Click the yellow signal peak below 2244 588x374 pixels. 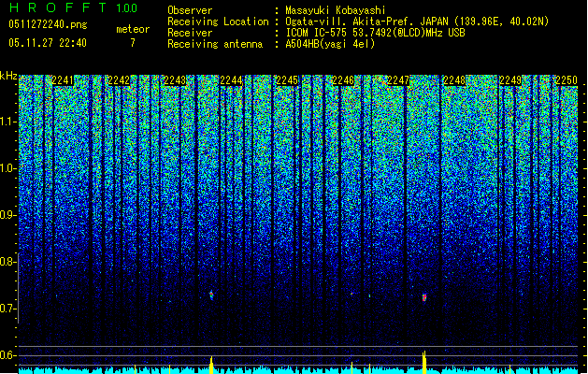(x=211, y=365)
